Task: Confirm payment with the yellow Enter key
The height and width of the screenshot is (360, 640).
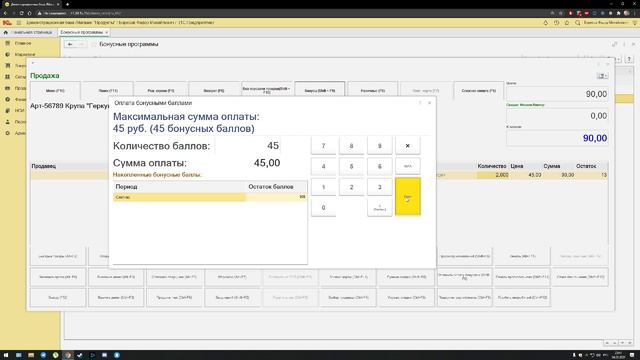Action: click(407, 197)
